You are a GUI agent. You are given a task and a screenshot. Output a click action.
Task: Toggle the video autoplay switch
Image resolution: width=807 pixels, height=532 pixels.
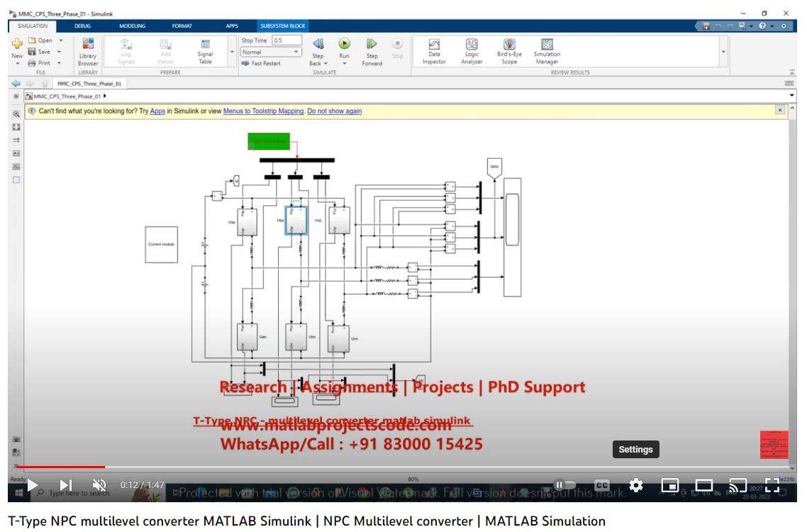[564, 485]
